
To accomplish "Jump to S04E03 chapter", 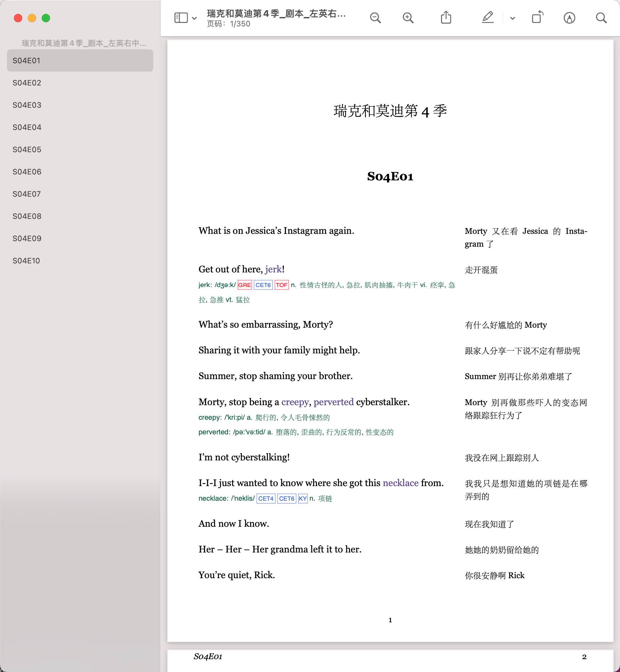I will (x=80, y=105).
